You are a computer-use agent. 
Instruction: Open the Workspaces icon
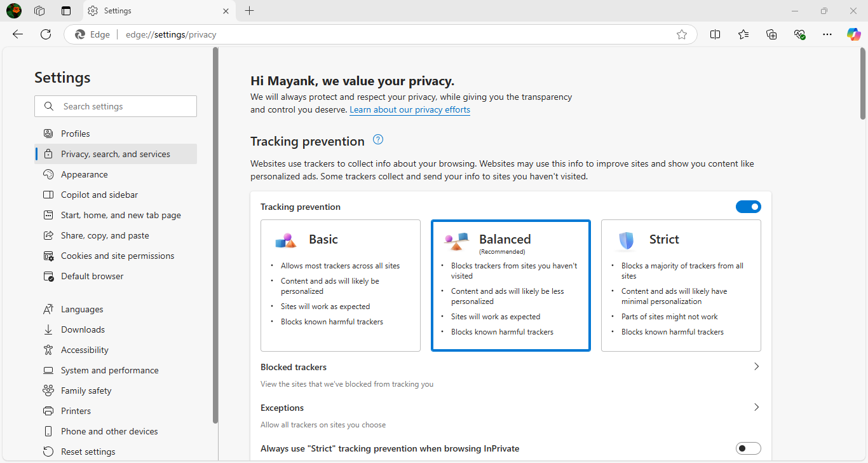pos(39,10)
